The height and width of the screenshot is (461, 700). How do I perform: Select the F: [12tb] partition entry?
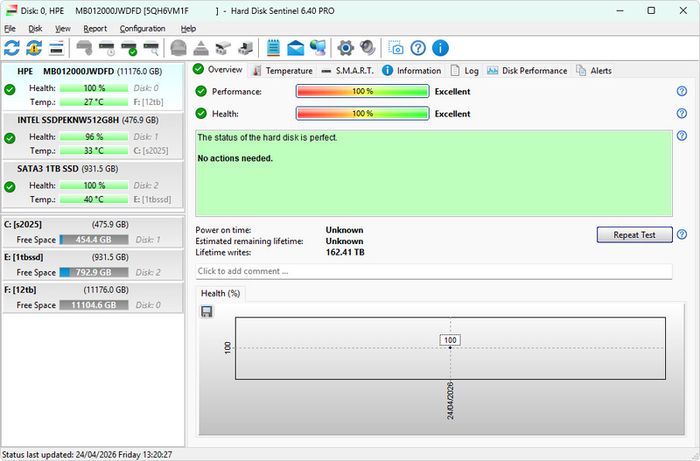coord(93,297)
